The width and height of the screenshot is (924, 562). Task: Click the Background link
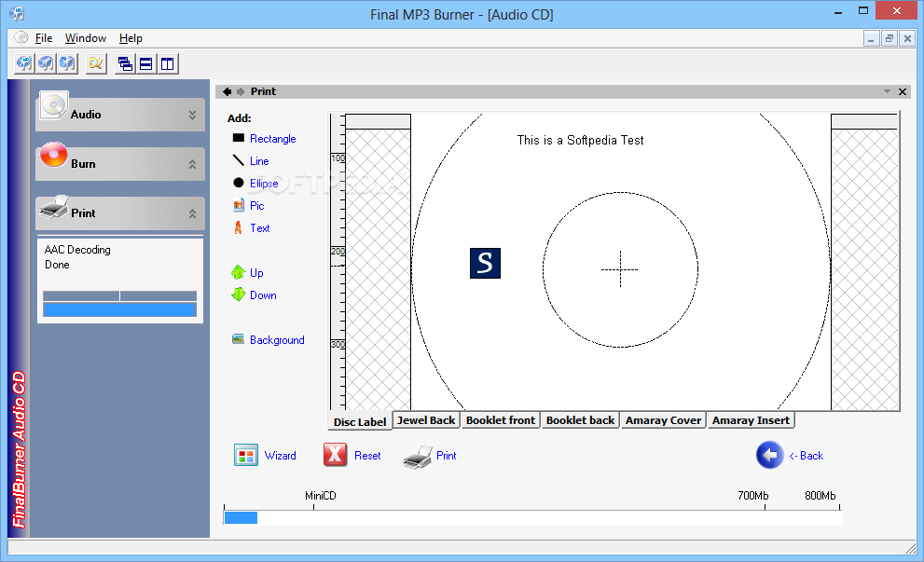pos(277,340)
